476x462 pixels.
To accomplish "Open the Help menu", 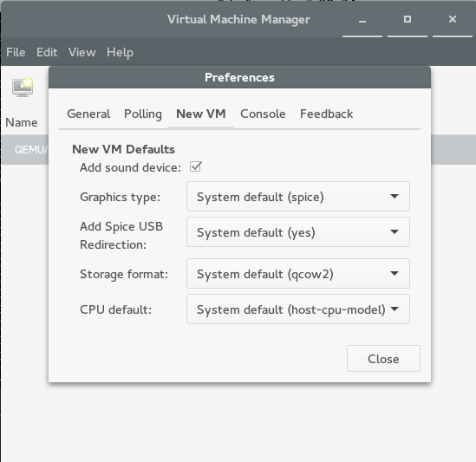I will tap(120, 52).
